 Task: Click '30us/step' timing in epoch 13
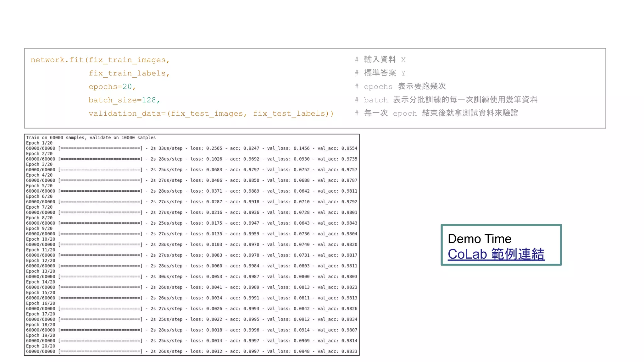tap(170, 277)
